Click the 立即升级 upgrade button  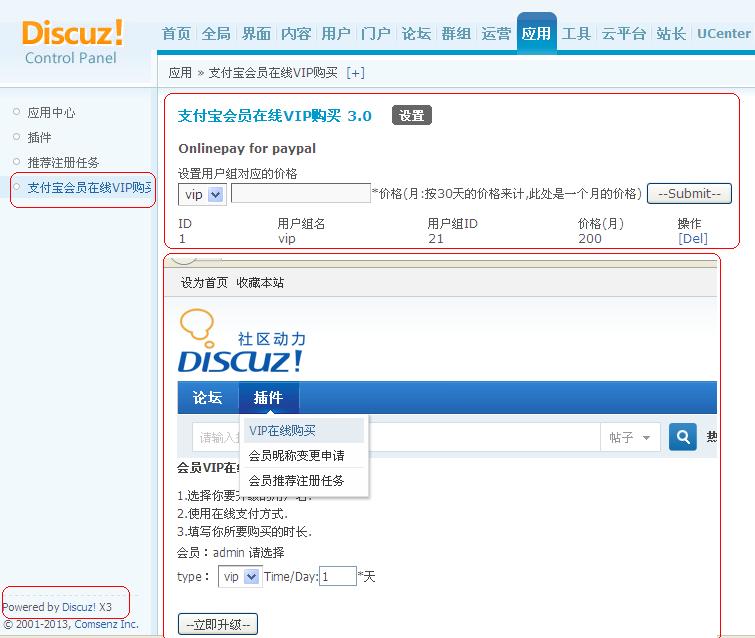tap(218, 625)
